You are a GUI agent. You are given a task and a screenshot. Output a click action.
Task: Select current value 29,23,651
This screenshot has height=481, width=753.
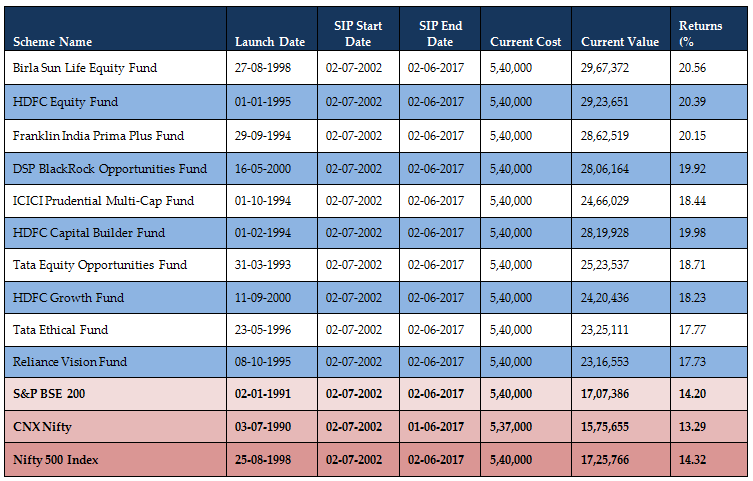pos(605,102)
